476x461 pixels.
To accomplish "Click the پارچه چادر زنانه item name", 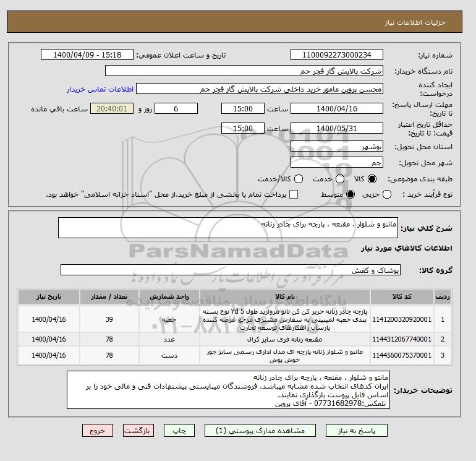I will click(x=285, y=319).
